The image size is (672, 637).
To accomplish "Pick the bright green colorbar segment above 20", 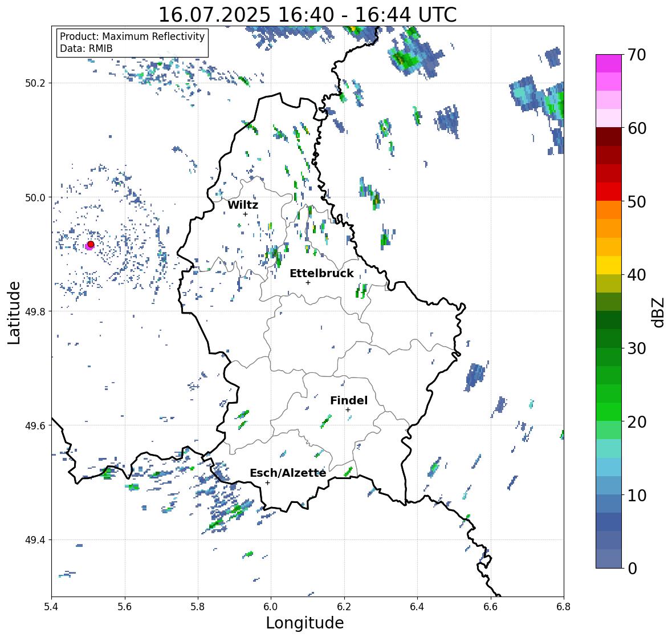I will tap(609, 412).
